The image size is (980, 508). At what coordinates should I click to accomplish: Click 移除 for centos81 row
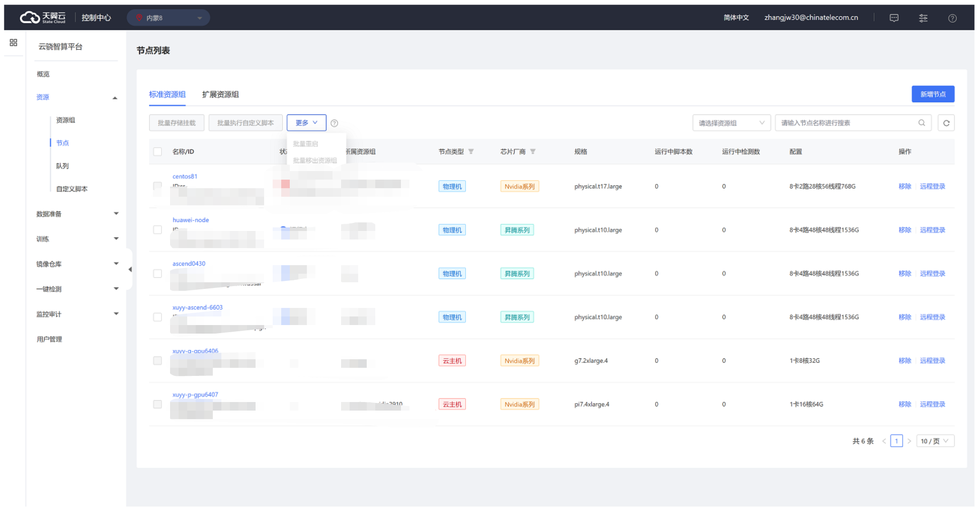904,186
